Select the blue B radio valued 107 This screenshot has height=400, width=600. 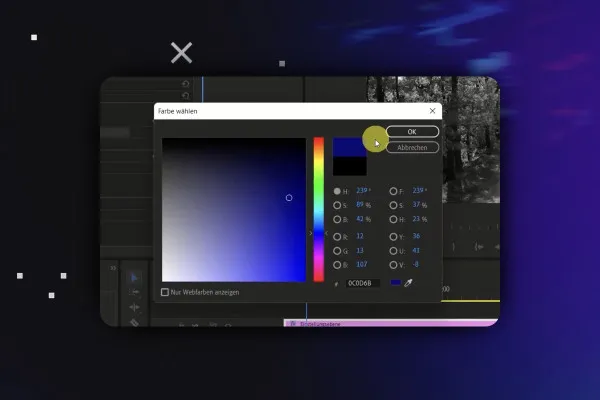coord(337,265)
